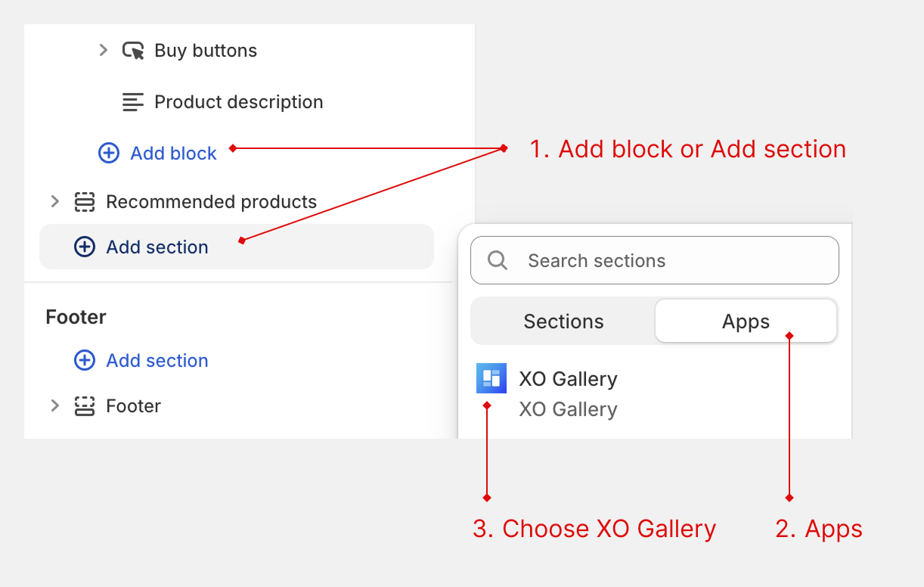Open the Apps tab
The image size is (924, 587).
click(746, 321)
